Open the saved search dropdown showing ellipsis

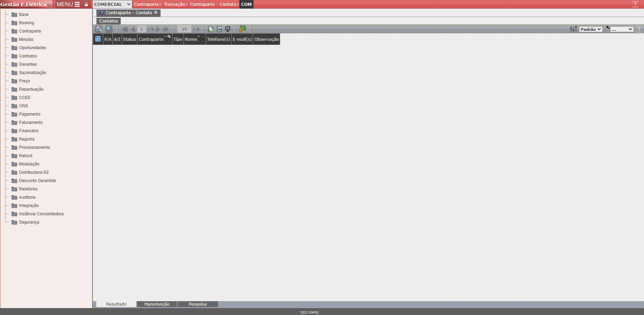[x=622, y=29]
